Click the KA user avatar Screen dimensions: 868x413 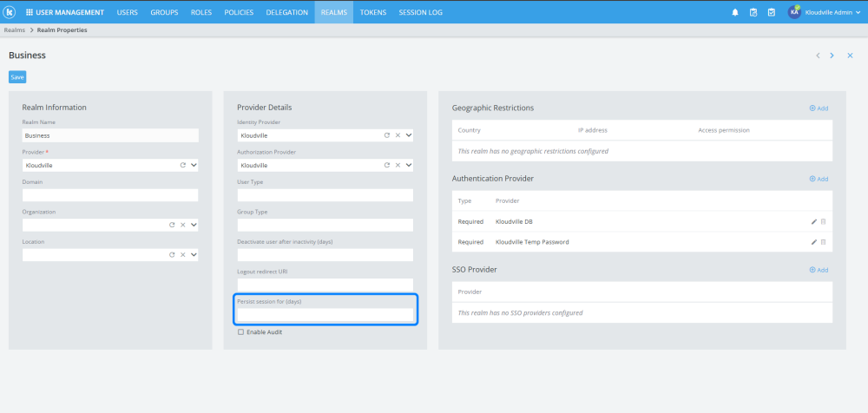[794, 12]
